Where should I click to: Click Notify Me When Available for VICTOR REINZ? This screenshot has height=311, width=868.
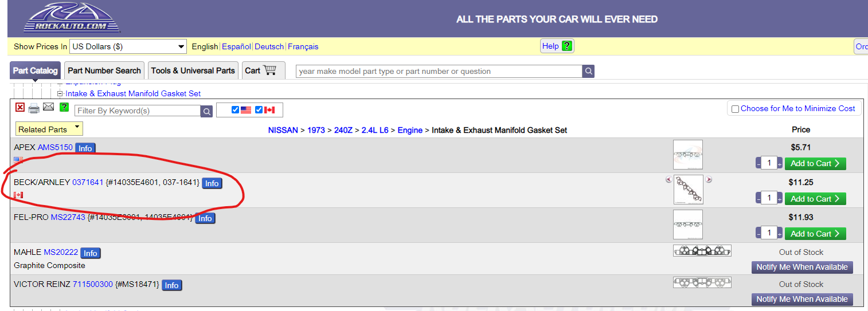pyautogui.click(x=802, y=299)
